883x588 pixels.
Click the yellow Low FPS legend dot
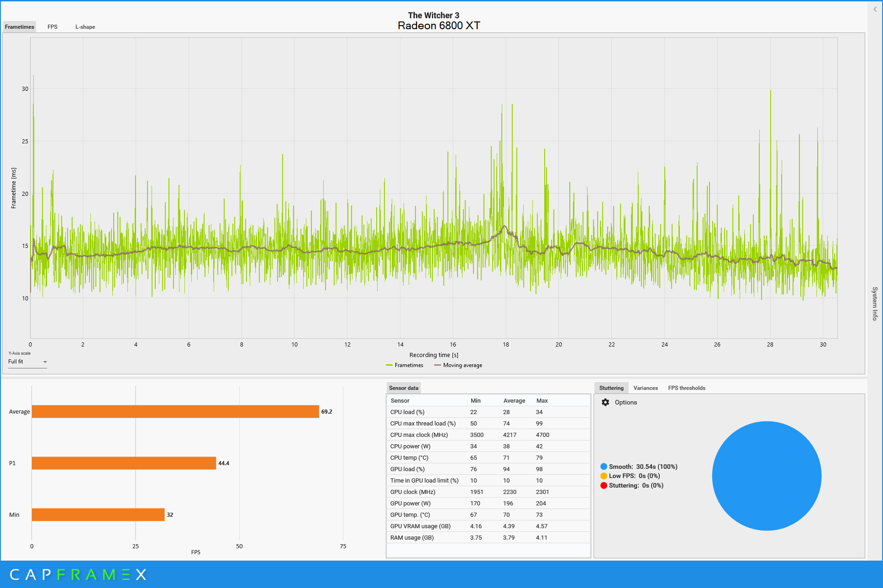(604, 476)
